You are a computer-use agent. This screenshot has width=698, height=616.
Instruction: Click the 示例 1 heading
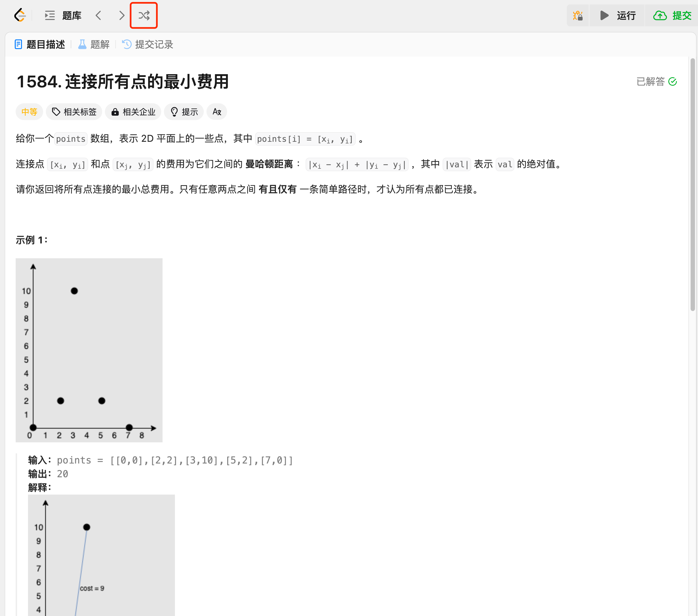[x=32, y=240]
